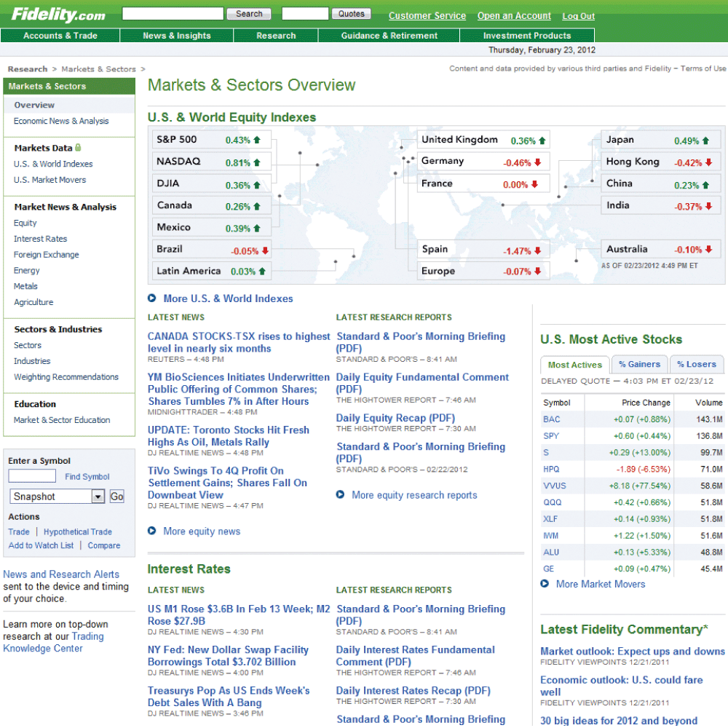The image size is (728, 728).
Task: Open the VVUS symbol in Most Actives table
Action: [554, 486]
